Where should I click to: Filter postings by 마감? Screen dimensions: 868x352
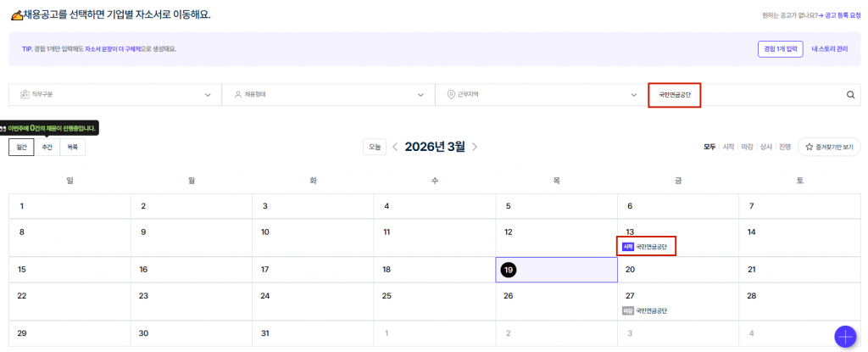point(747,147)
